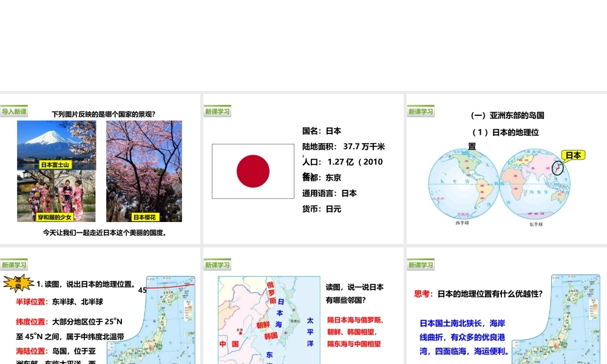607x364 pixels.
Task: Click the red 半球位置 label
Action: pos(32,302)
